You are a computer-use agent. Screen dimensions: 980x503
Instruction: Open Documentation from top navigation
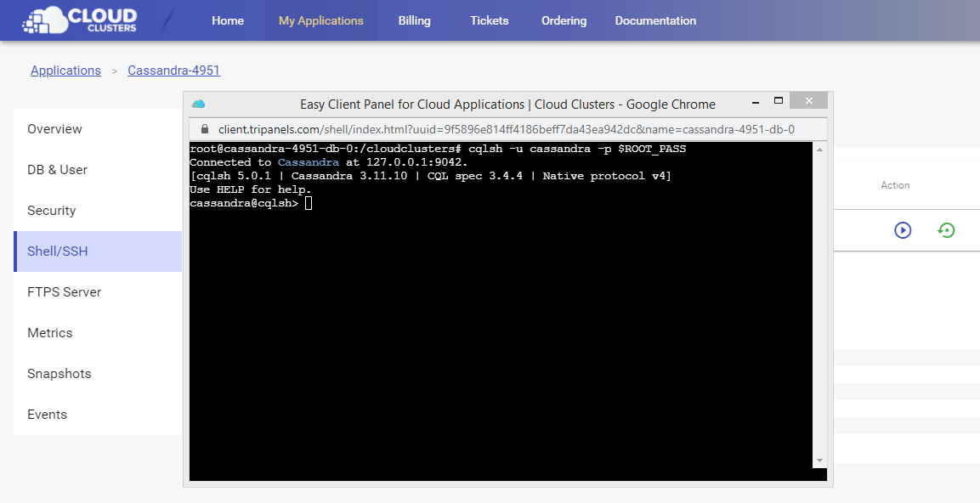click(655, 20)
